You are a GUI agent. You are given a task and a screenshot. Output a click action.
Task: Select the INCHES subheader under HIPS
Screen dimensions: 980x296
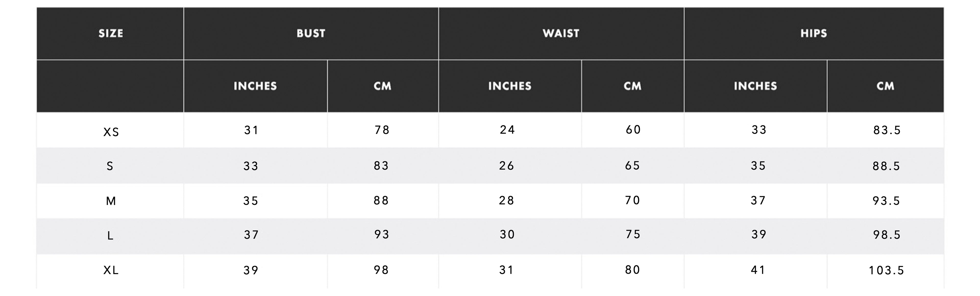pyautogui.click(x=755, y=86)
